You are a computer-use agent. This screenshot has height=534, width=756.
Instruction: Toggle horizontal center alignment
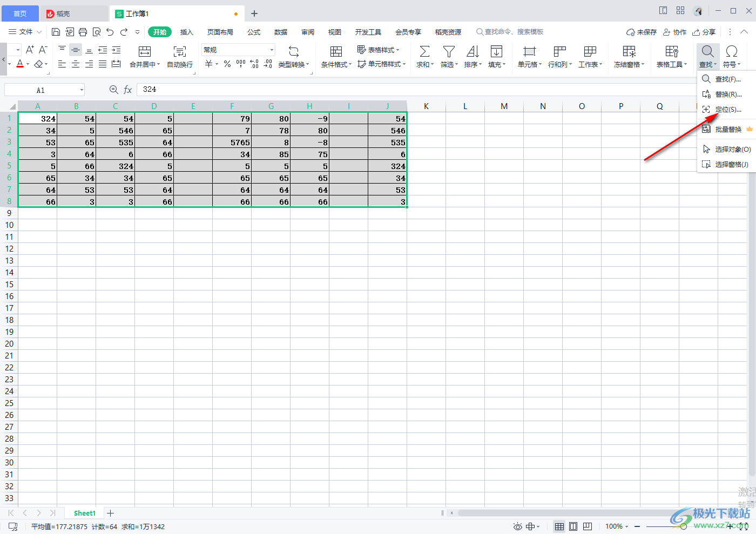[x=76, y=64]
